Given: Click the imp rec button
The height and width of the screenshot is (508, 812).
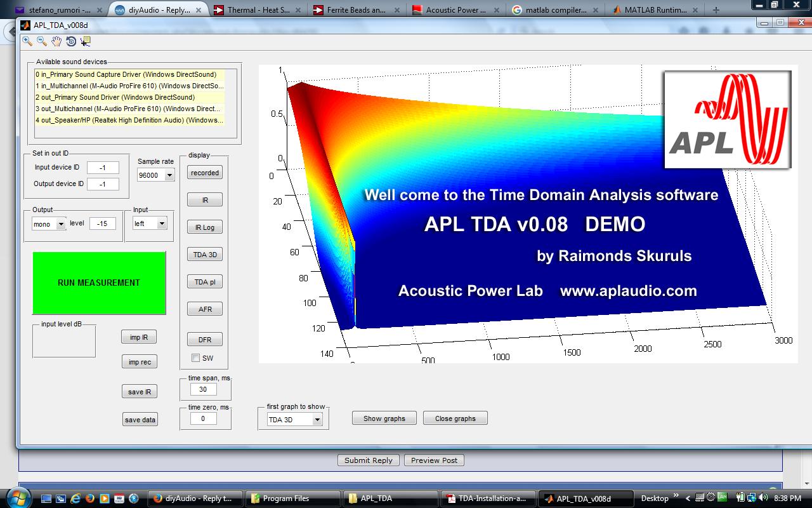Looking at the screenshot, I should [x=140, y=362].
